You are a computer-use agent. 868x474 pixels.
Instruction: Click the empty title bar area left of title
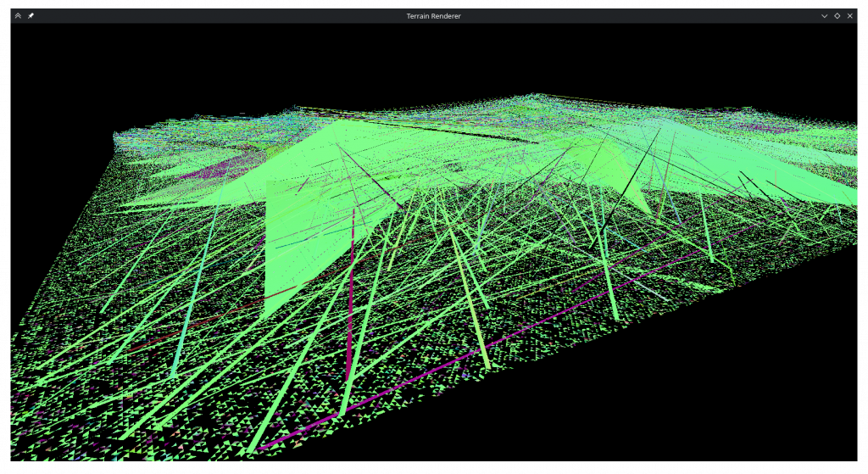[212, 15]
